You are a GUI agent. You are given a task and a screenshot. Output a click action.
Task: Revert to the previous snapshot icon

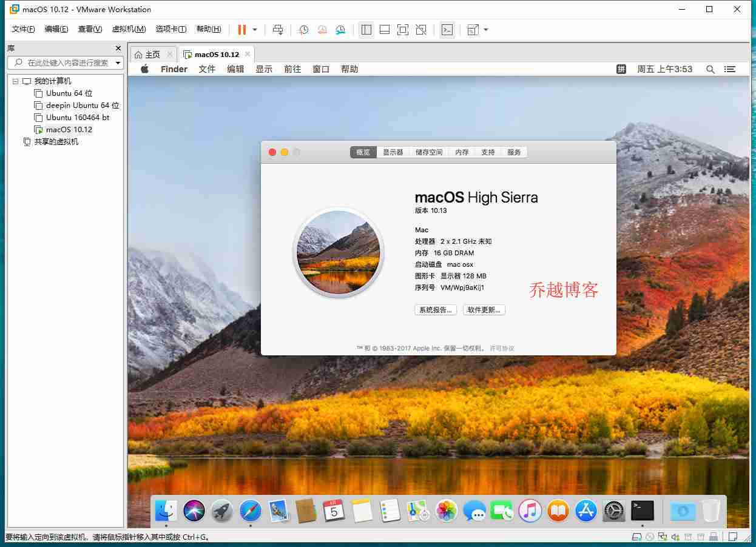pyautogui.click(x=322, y=30)
